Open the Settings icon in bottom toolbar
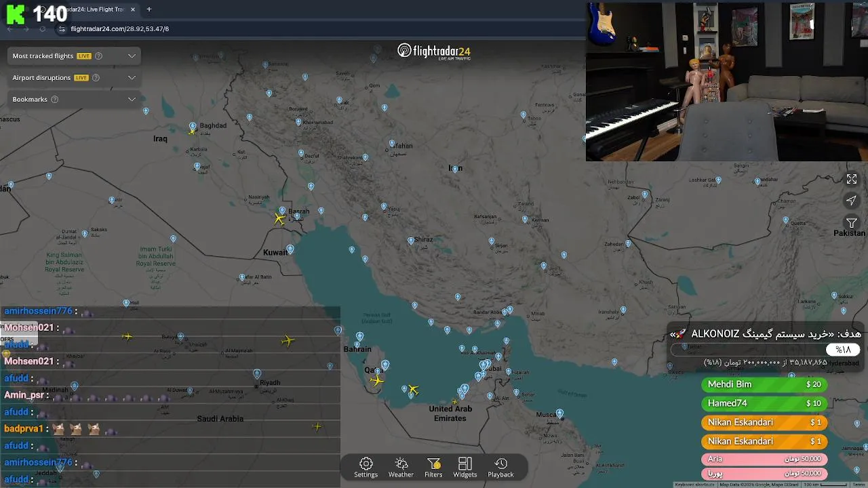Screen dimensions: 868x488 pyautogui.click(x=366, y=464)
